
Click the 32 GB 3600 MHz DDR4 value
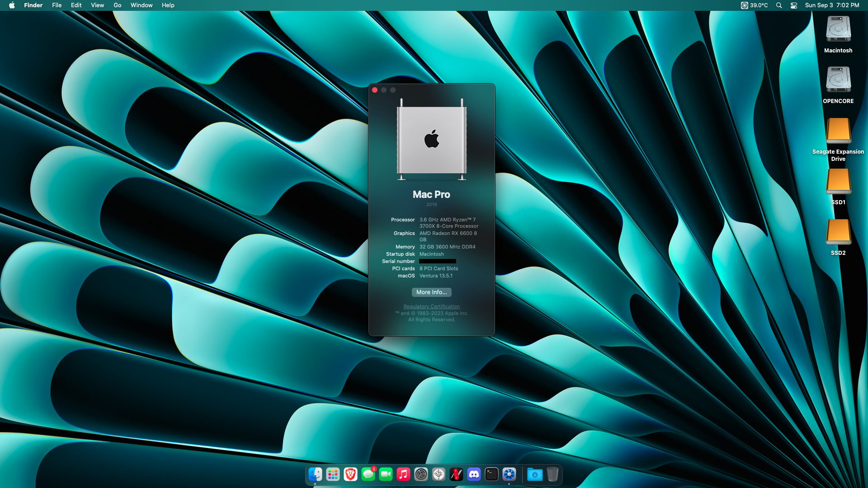coord(448,247)
